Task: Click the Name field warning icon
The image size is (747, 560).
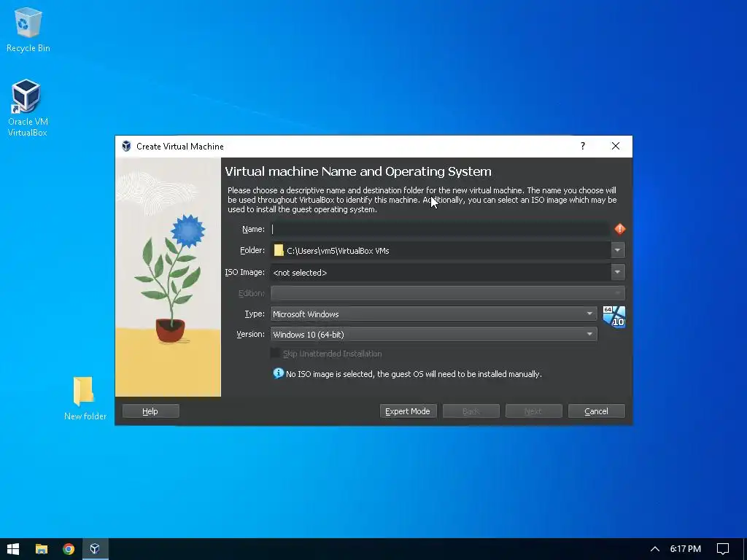Action: (x=619, y=229)
